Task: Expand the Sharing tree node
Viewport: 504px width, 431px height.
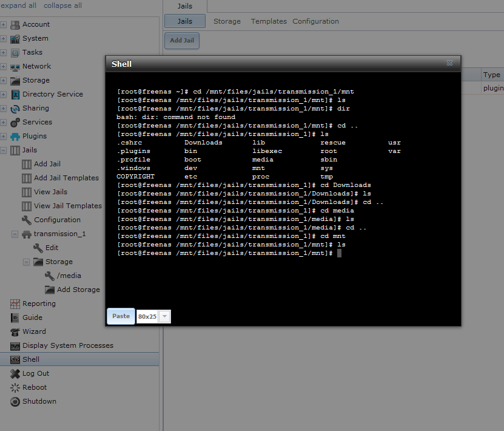Action: (x=3, y=109)
